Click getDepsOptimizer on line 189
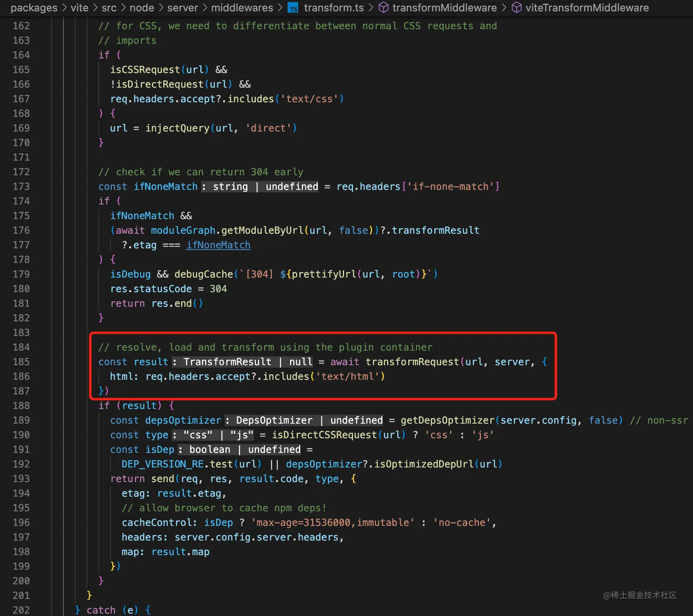This screenshot has width=693, height=616. (448, 420)
